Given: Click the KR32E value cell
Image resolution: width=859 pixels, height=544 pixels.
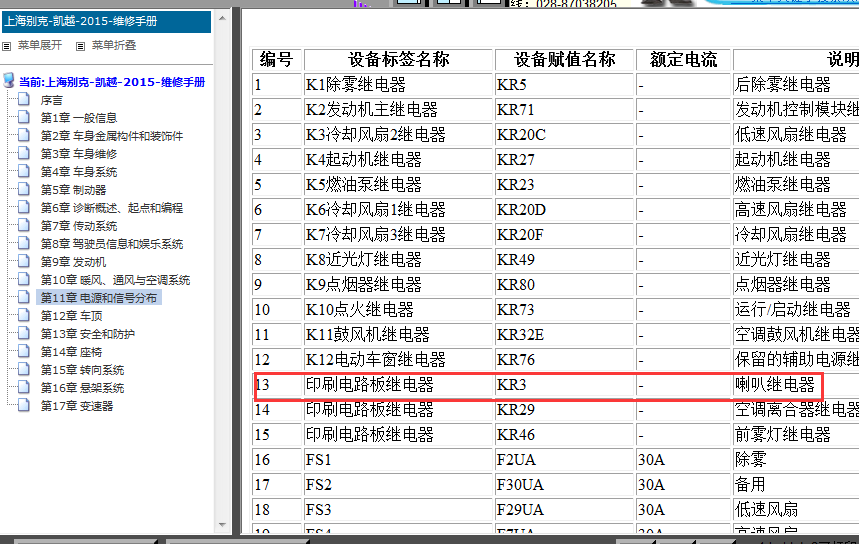Looking at the screenshot, I should coord(564,335).
